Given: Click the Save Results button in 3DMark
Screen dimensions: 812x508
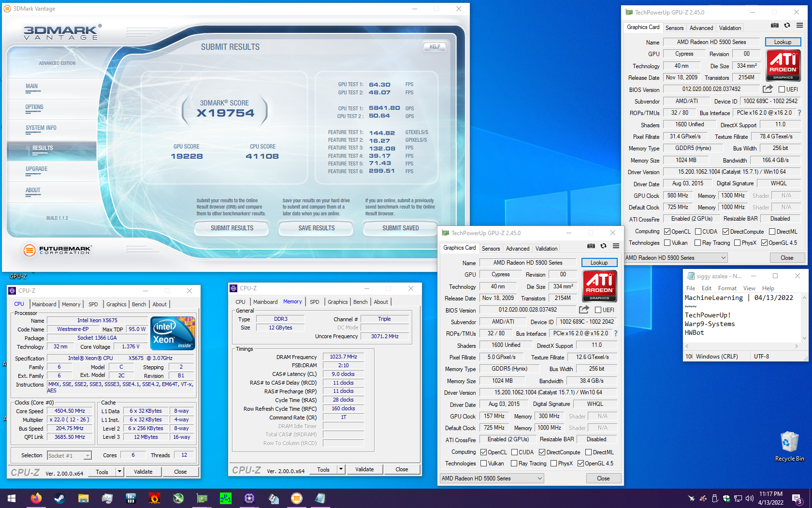Looking at the screenshot, I should [316, 228].
